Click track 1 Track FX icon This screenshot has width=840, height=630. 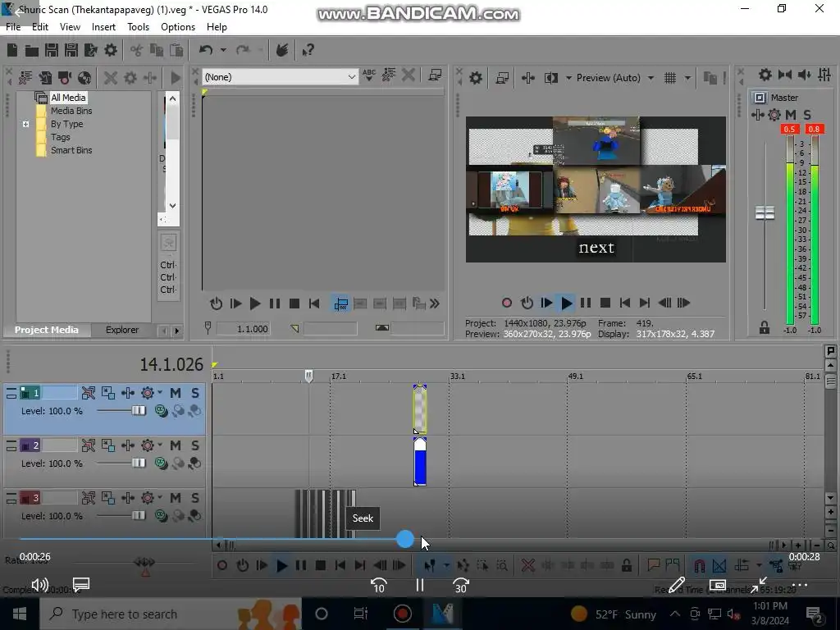tap(128, 393)
